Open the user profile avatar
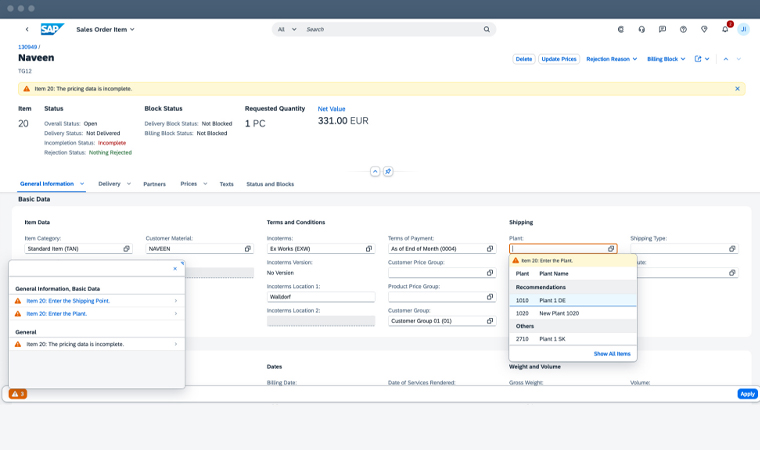The image size is (760, 450). pos(743,29)
